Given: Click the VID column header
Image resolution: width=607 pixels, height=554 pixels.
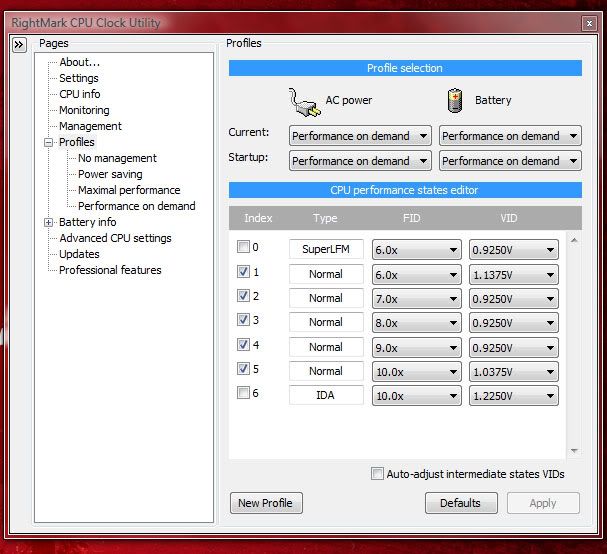Looking at the screenshot, I should 508,218.
